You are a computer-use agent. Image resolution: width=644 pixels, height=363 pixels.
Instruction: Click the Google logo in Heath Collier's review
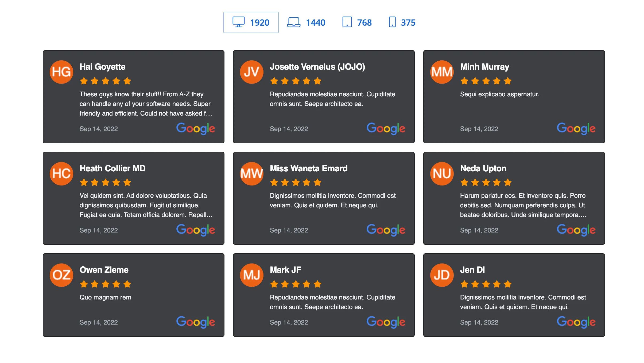[x=196, y=230]
